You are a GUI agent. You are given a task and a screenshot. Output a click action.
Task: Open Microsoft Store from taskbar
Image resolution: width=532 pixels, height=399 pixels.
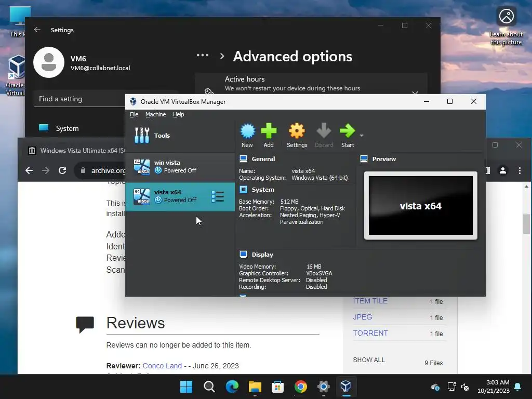277,387
